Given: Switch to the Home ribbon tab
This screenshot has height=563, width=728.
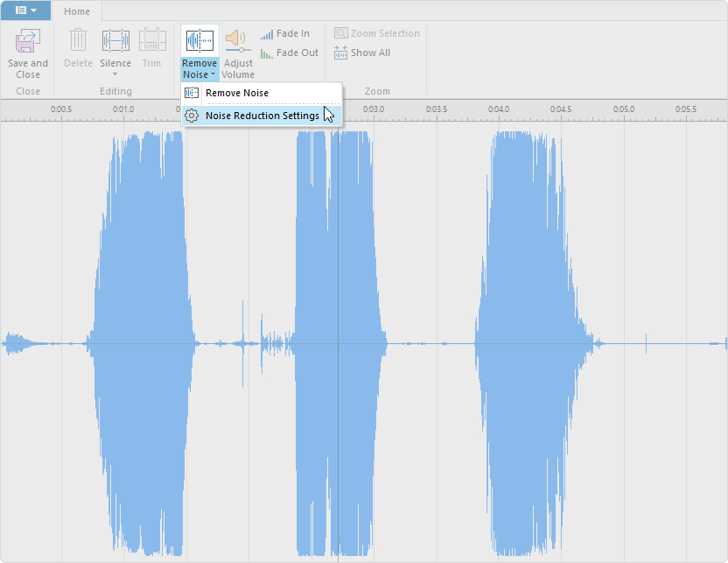Looking at the screenshot, I should [77, 11].
